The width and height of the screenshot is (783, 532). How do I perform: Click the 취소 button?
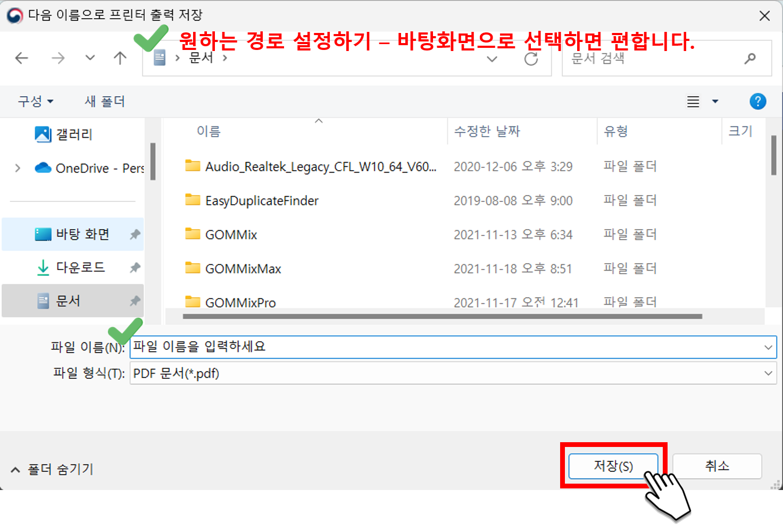click(x=717, y=466)
